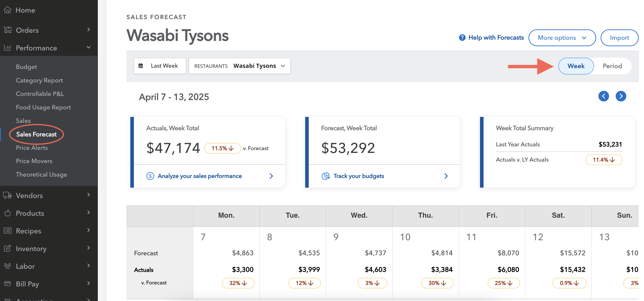The image size is (644, 301).
Task: Collapse the Performance menu chevron
Action: click(x=89, y=47)
